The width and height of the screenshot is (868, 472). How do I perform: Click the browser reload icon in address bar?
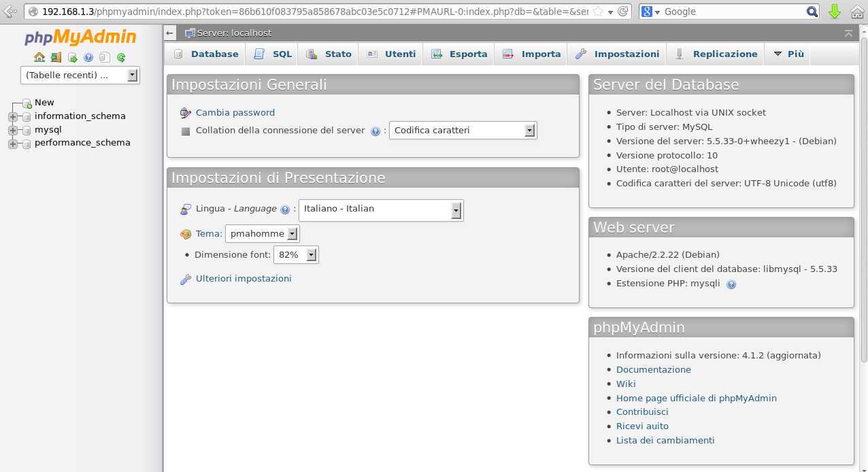tap(624, 12)
